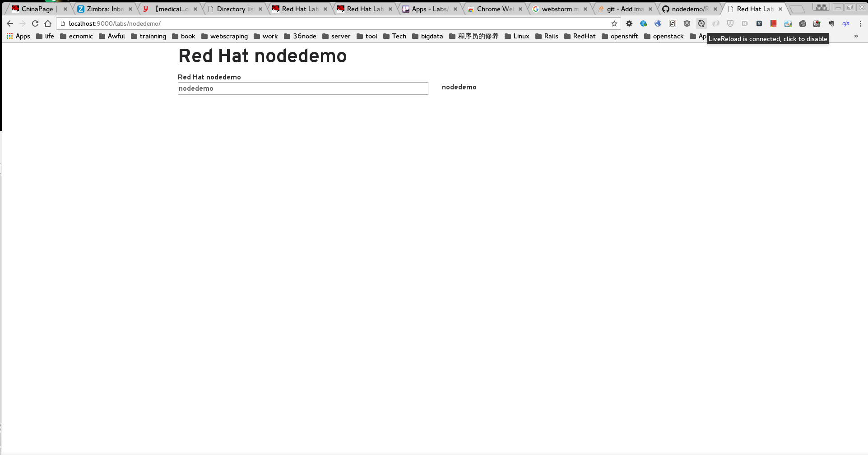Reload the current page
Screen dimensions: 868x455
(35, 23)
